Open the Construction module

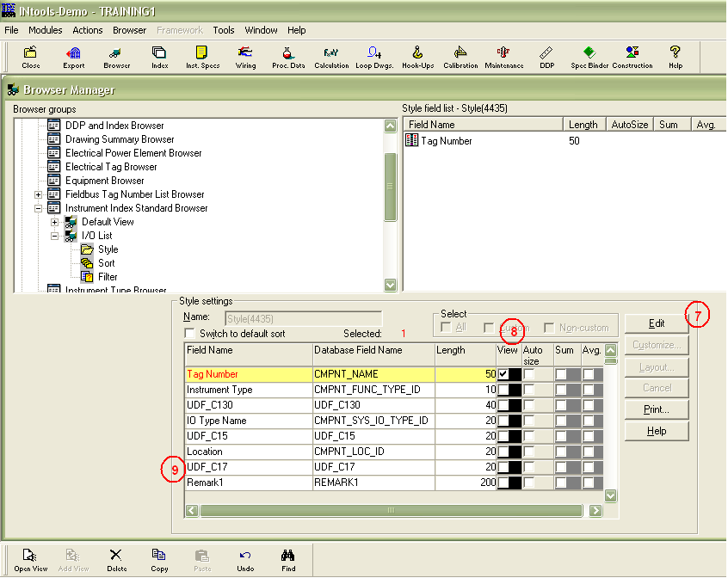click(632, 56)
